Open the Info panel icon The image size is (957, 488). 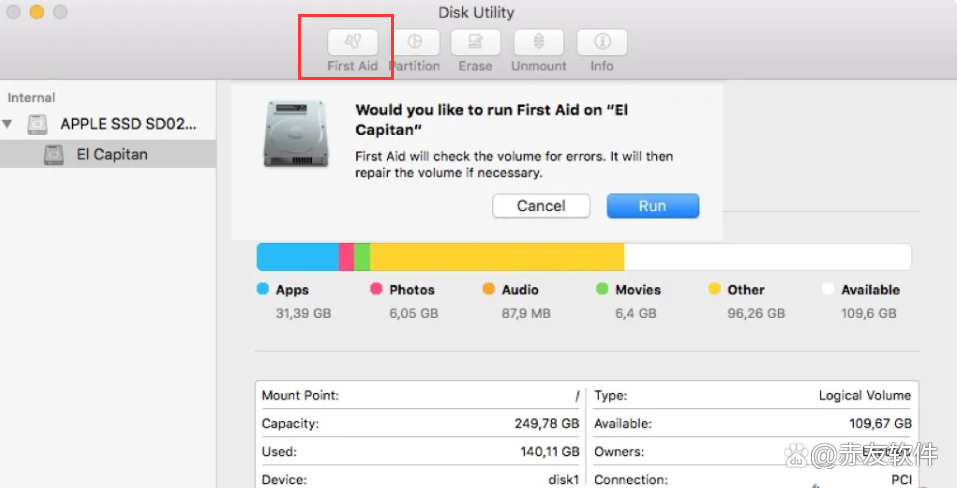[x=602, y=42]
